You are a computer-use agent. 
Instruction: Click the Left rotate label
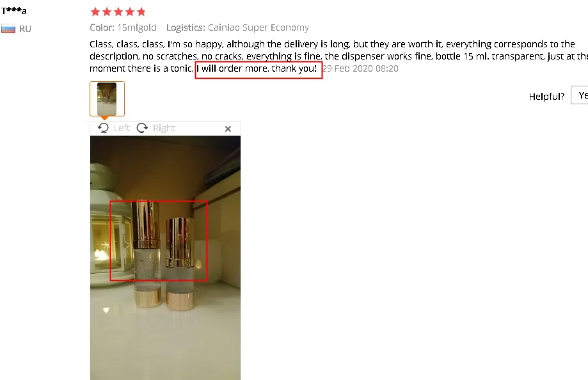point(122,128)
